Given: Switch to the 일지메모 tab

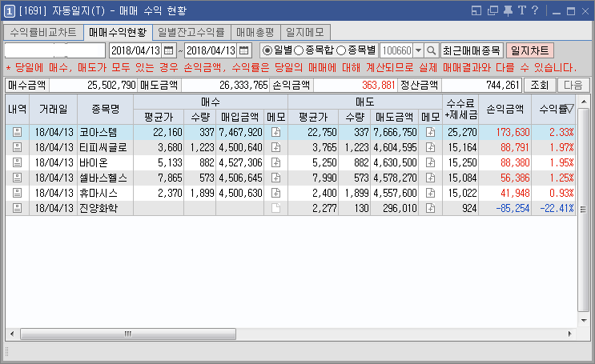Looking at the screenshot, I should point(305,32).
